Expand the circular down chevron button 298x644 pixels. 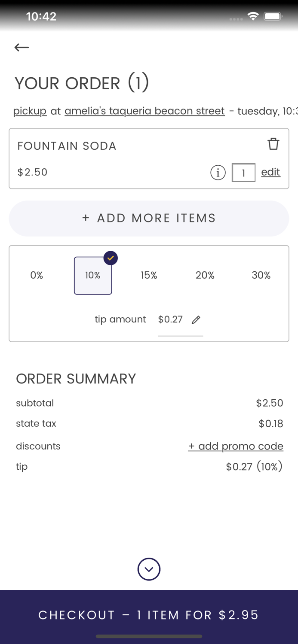click(149, 569)
